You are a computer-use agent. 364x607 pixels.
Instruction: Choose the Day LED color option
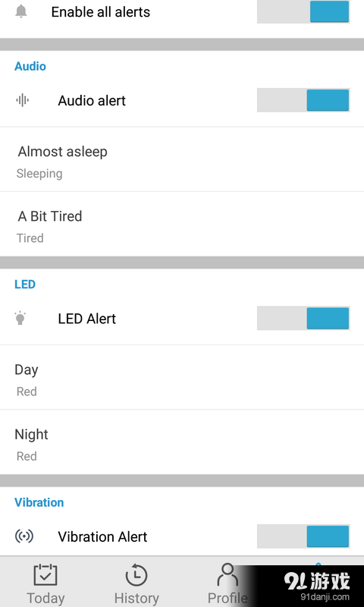(x=182, y=377)
